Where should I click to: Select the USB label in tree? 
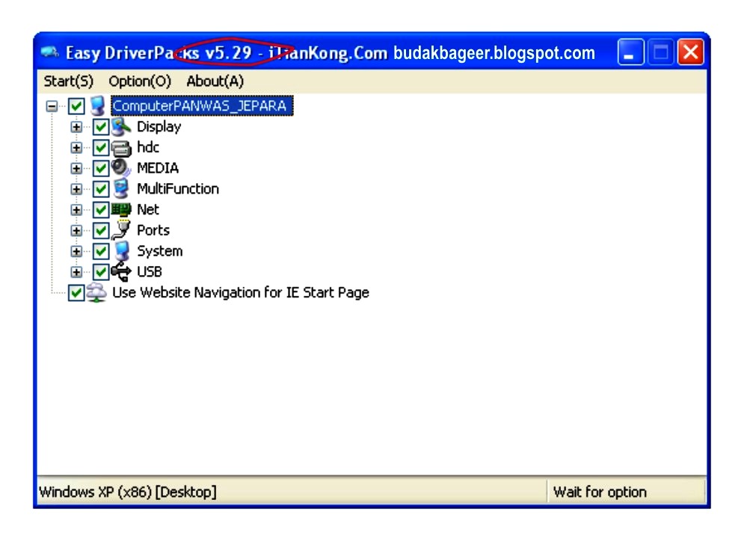[x=150, y=272]
